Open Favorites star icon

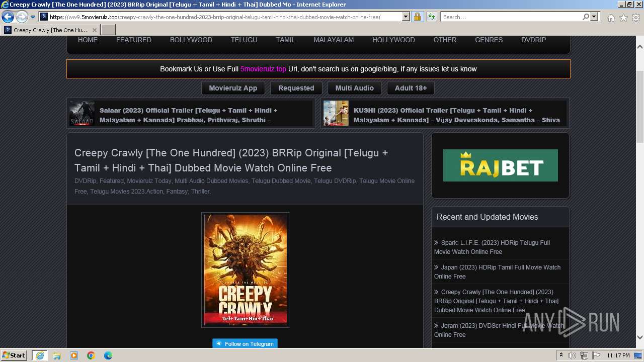coord(623,18)
